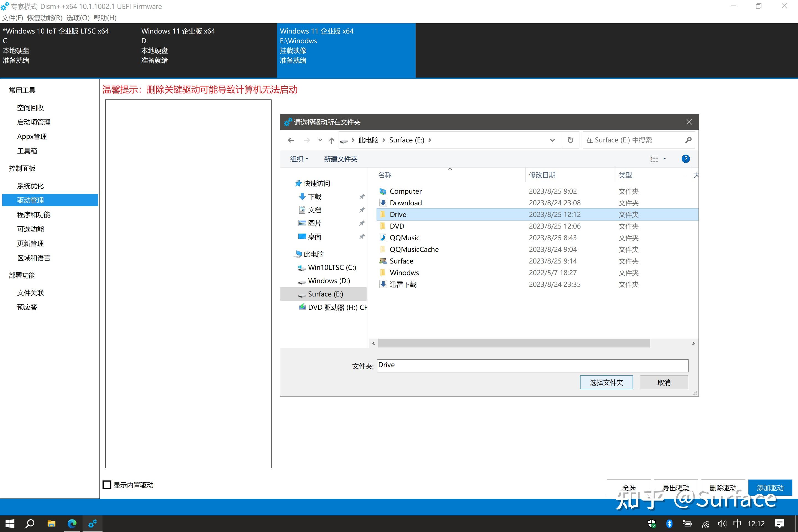798x532 pixels.
Task: Click the 添加驱动 button
Action: [770, 488]
